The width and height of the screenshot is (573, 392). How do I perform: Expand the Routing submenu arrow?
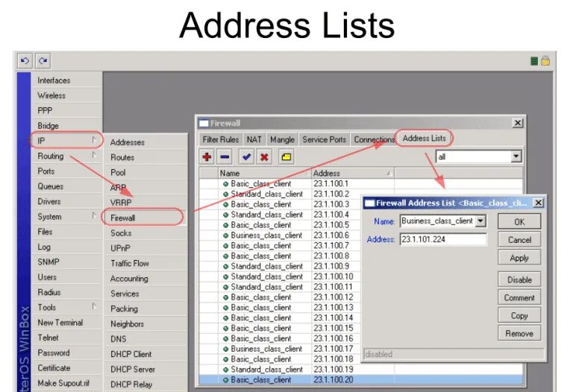[94, 155]
